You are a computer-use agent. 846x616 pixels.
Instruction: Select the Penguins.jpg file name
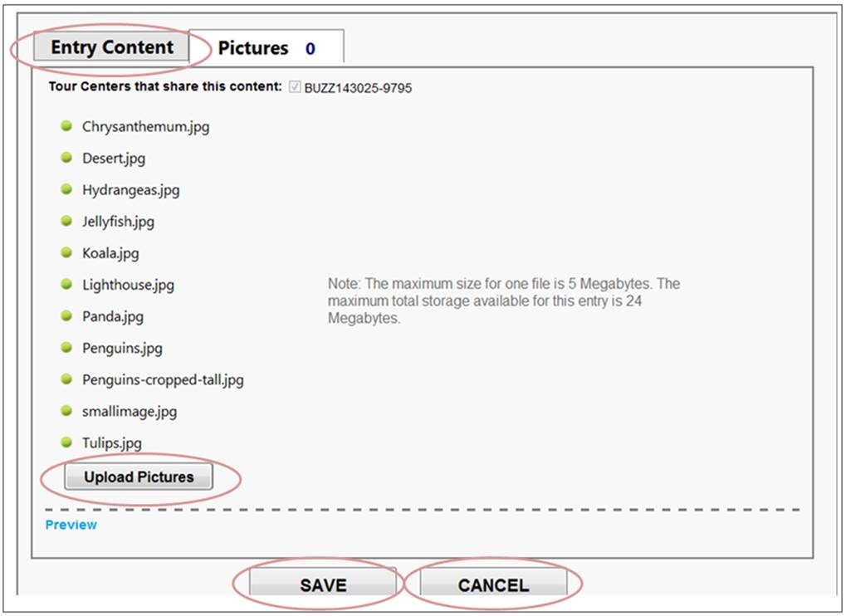(122, 348)
